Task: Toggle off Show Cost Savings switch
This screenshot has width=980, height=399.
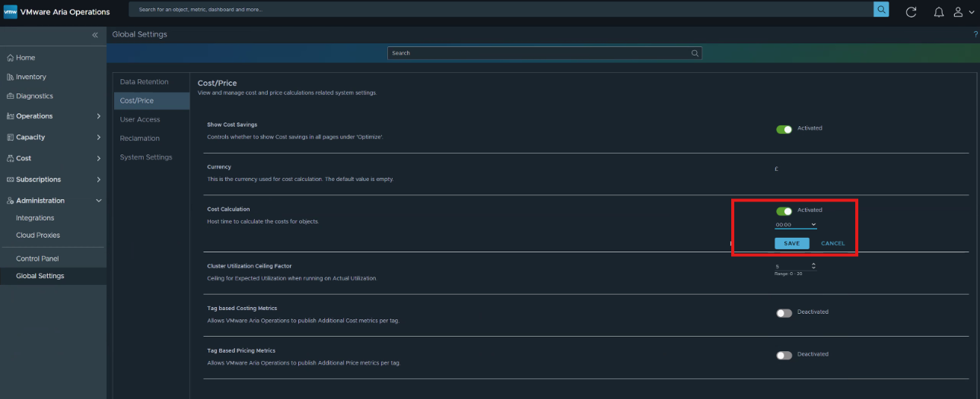Action: [784, 129]
